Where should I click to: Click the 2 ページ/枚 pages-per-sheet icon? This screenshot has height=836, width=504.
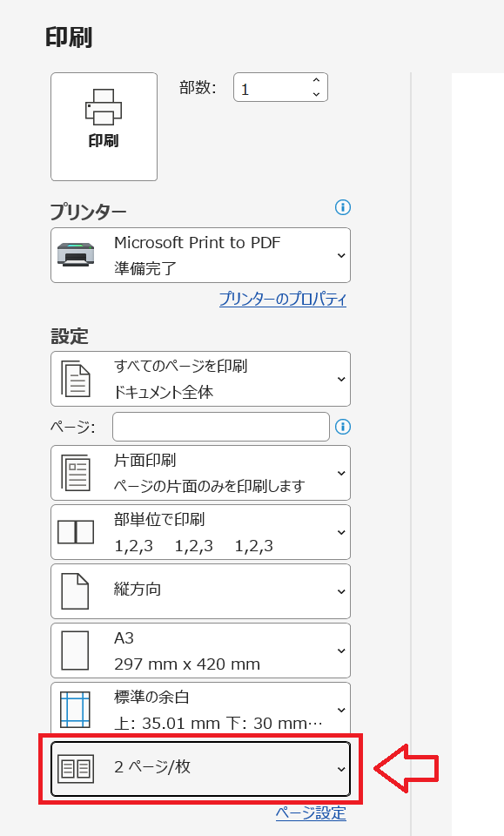(x=74, y=768)
